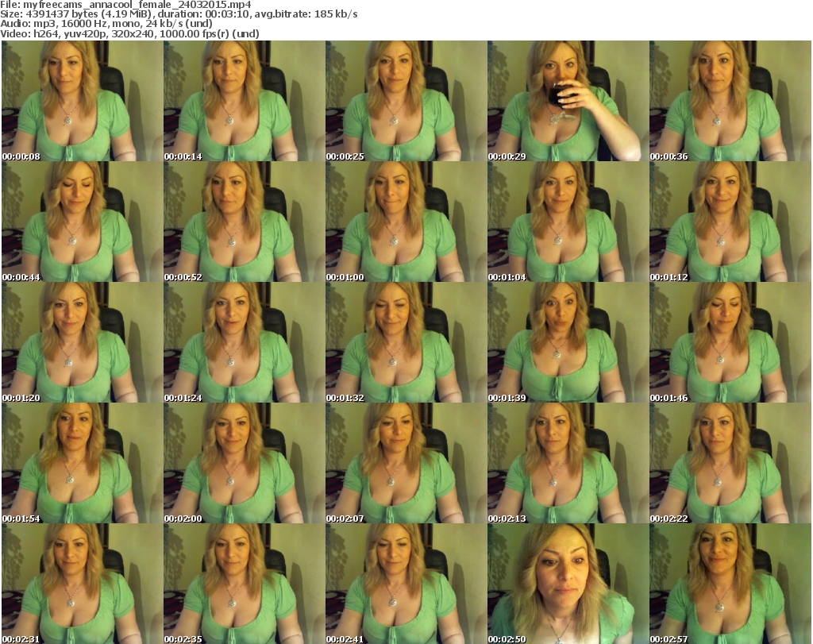Click the Size and duration info line

[179, 14]
